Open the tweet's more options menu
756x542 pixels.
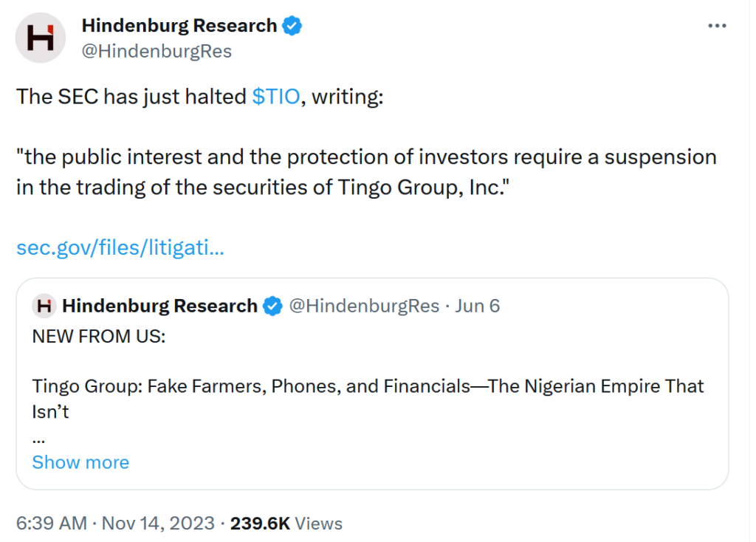click(x=717, y=26)
